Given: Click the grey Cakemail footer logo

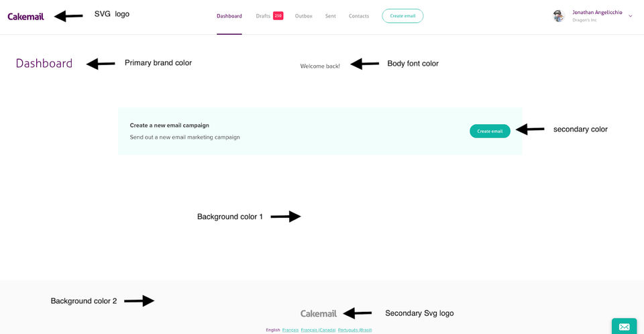Looking at the screenshot, I should (319, 313).
